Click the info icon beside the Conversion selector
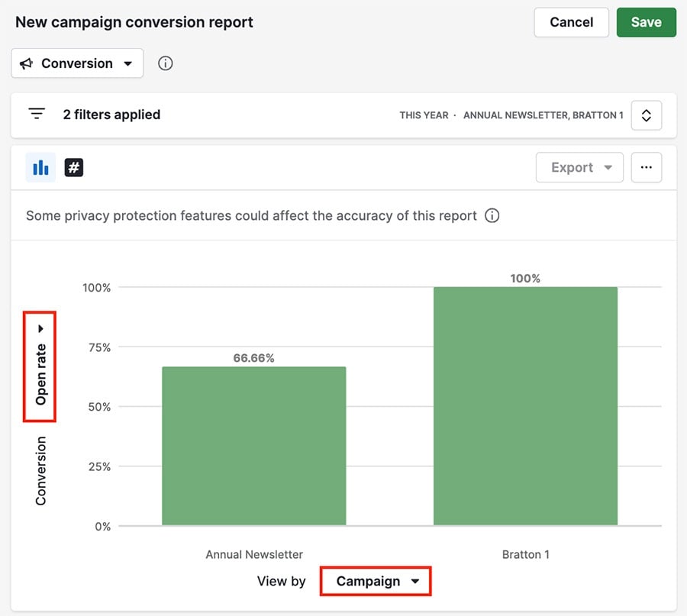The height and width of the screenshot is (616, 687). pyautogui.click(x=165, y=63)
